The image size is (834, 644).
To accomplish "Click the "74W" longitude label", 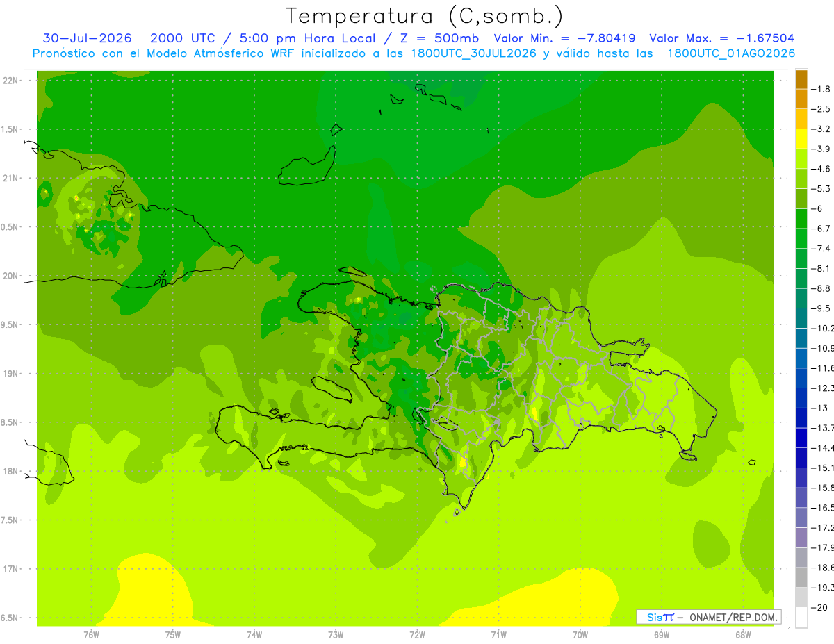I will (254, 634).
